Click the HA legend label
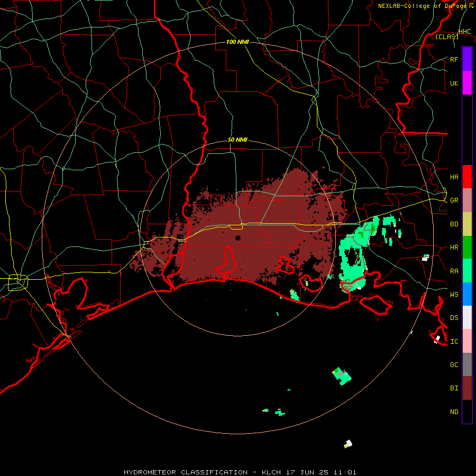 coord(454,177)
